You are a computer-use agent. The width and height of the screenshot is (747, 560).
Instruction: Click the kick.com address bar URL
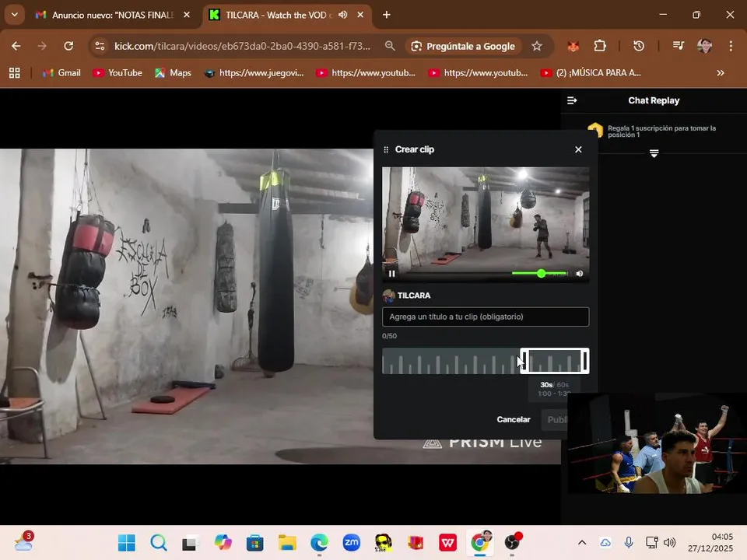[x=242, y=46]
